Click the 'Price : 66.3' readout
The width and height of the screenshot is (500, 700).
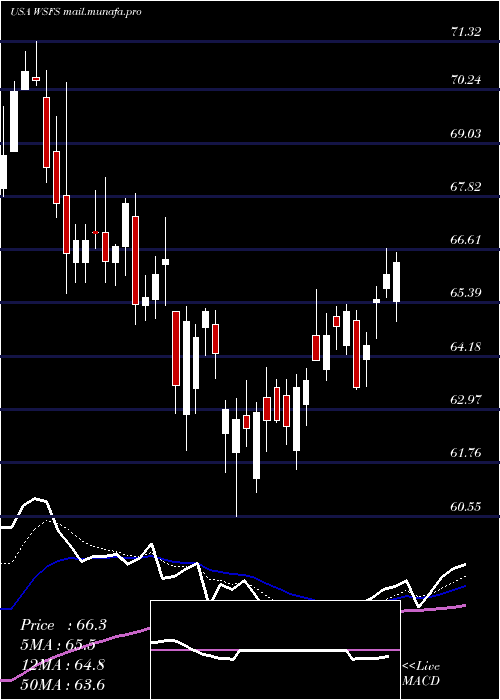(x=63, y=625)
